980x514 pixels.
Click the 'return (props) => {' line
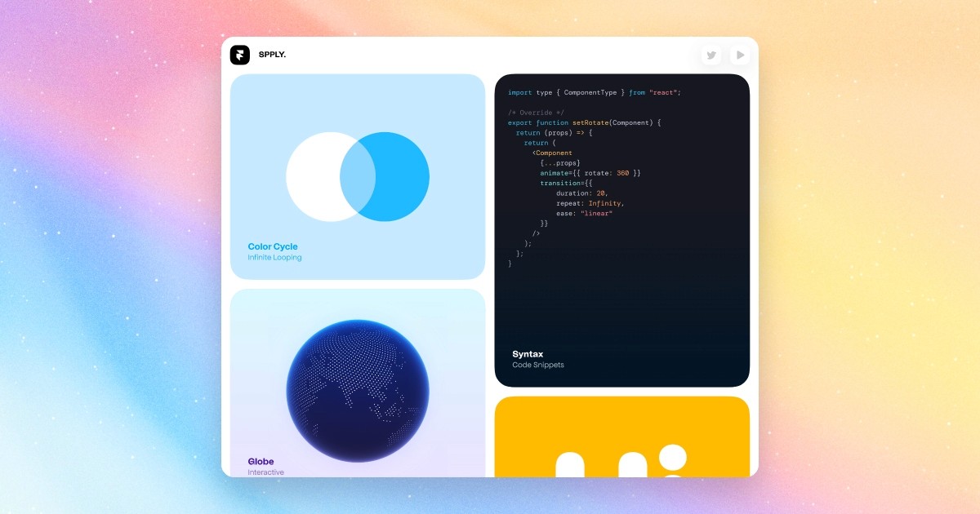(555, 133)
